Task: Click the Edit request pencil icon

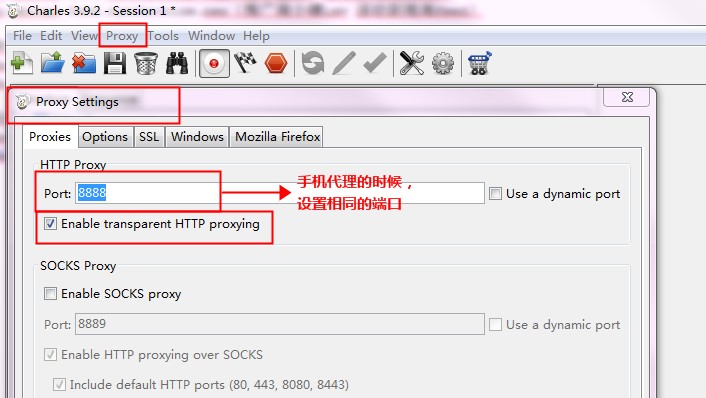Action: pyautogui.click(x=344, y=63)
